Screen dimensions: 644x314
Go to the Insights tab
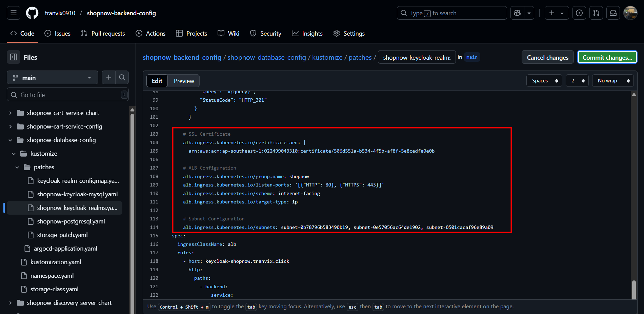pos(307,34)
